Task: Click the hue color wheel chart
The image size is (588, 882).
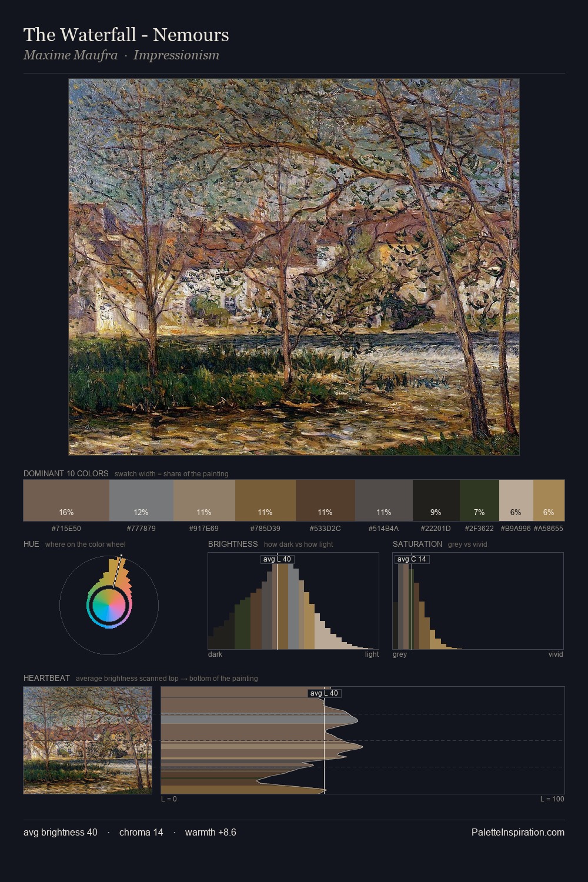Action: tap(109, 604)
